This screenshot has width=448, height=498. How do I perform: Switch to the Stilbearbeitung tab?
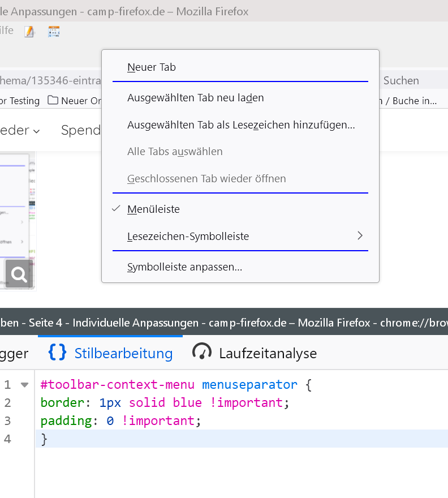(123, 353)
